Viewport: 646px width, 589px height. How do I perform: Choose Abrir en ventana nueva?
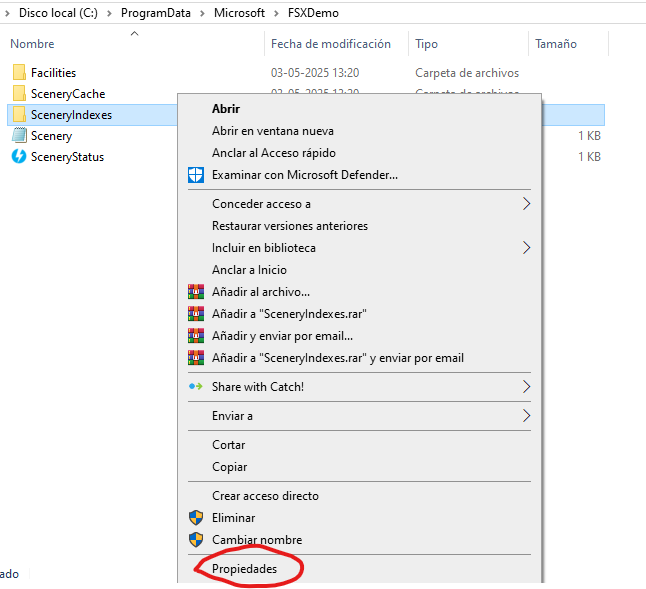click(272, 131)
